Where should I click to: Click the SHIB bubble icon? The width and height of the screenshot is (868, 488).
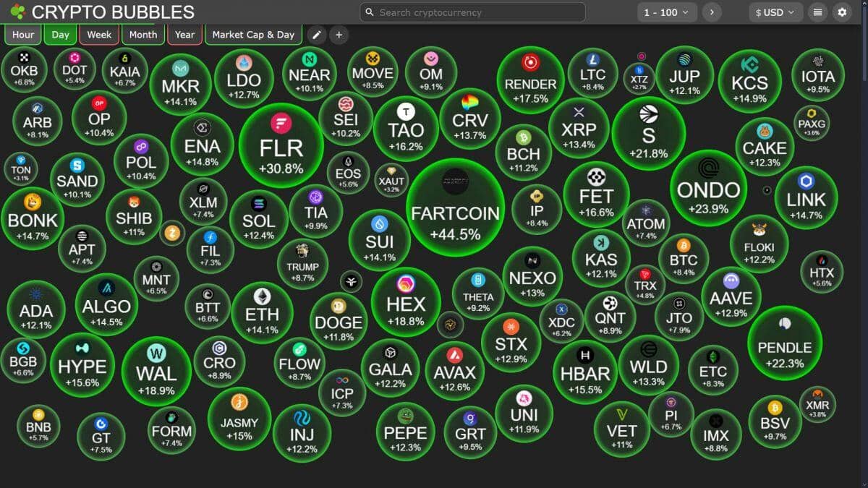[x=134, y=202]
